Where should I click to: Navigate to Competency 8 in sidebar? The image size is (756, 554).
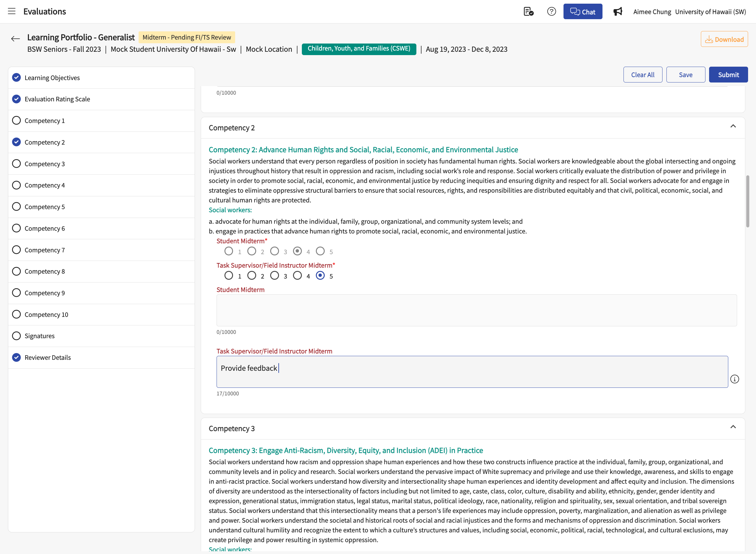click(101, 271)
